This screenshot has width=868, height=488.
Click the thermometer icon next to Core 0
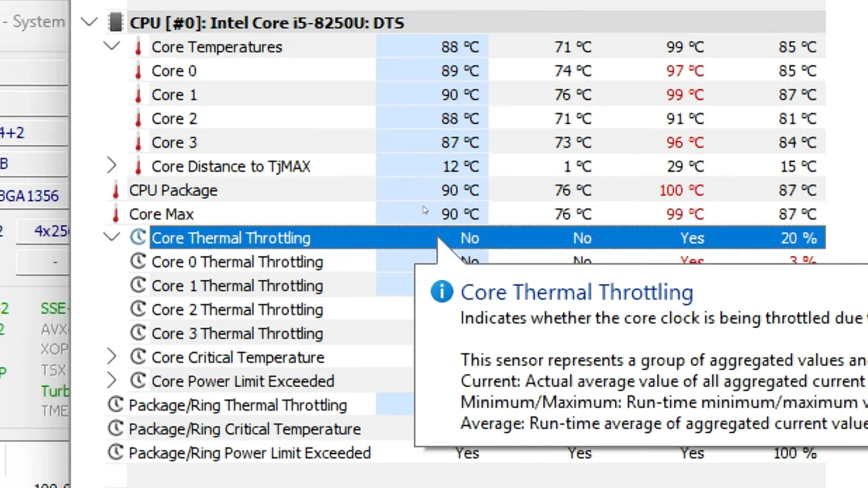(x=138, y=70)
